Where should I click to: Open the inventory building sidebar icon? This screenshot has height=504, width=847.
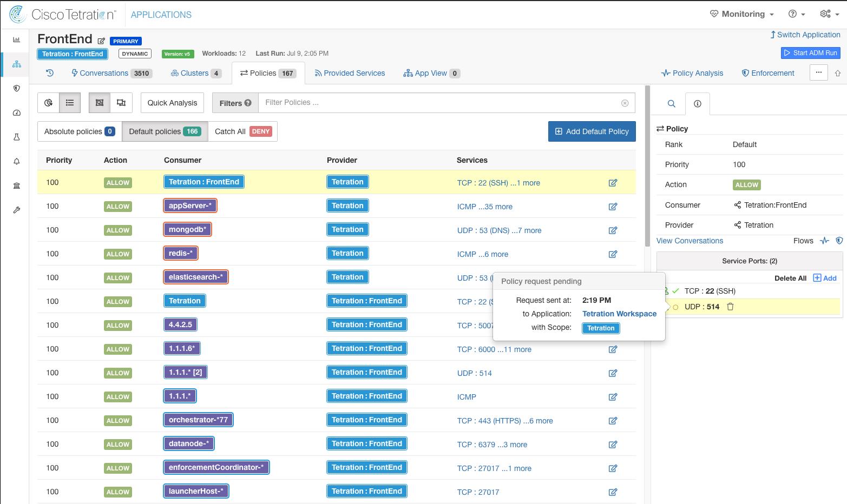[16, 185]
